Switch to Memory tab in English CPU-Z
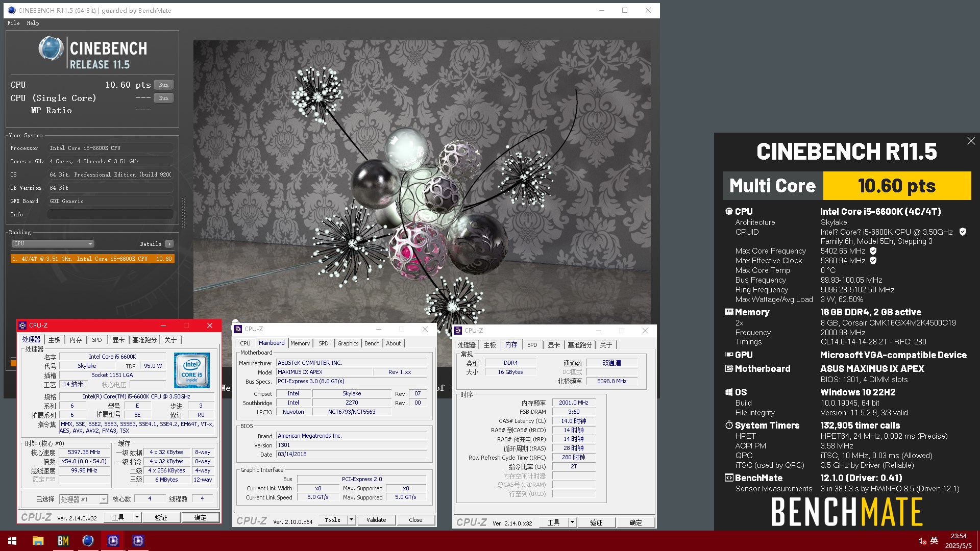This screenshot has width=980, height=551. coord(300,343)
